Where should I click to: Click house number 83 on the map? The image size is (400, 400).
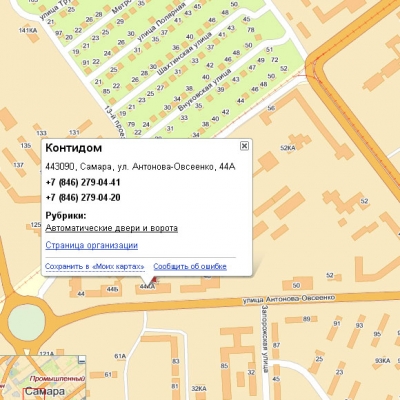coord(175,361)
